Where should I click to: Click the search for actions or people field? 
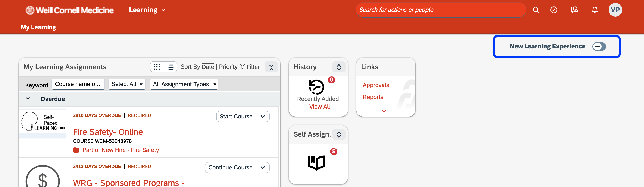pos(441,10)
